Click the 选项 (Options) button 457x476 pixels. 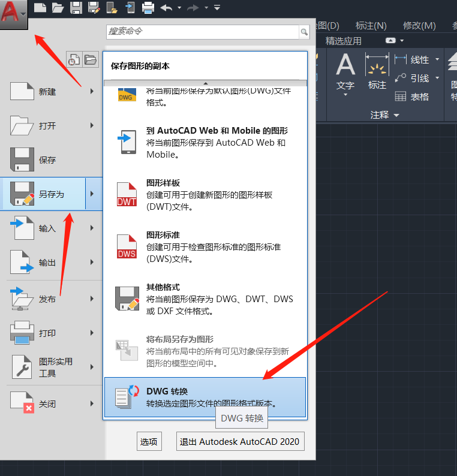pyautogui.click(x=149, y=441)
